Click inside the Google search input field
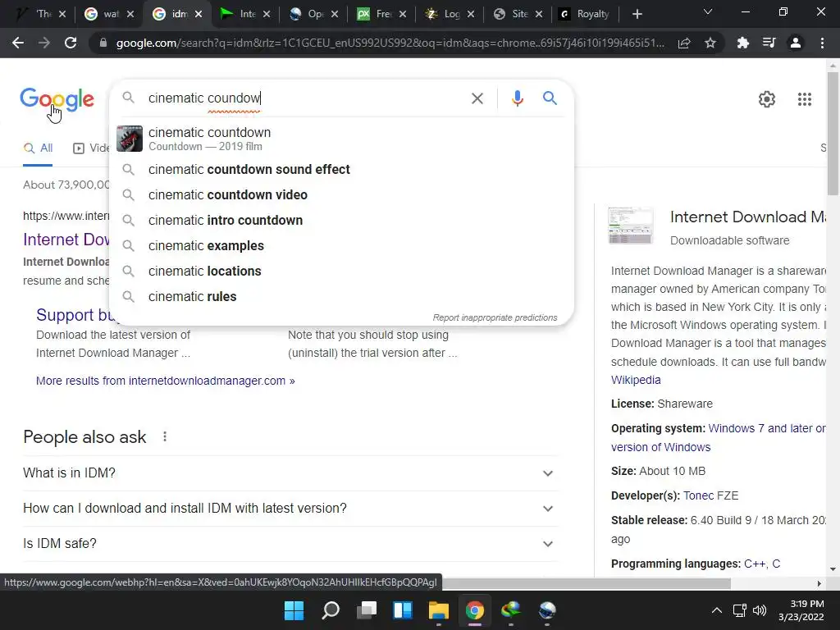The image size is (840, 630). click(x=305, y=98)
